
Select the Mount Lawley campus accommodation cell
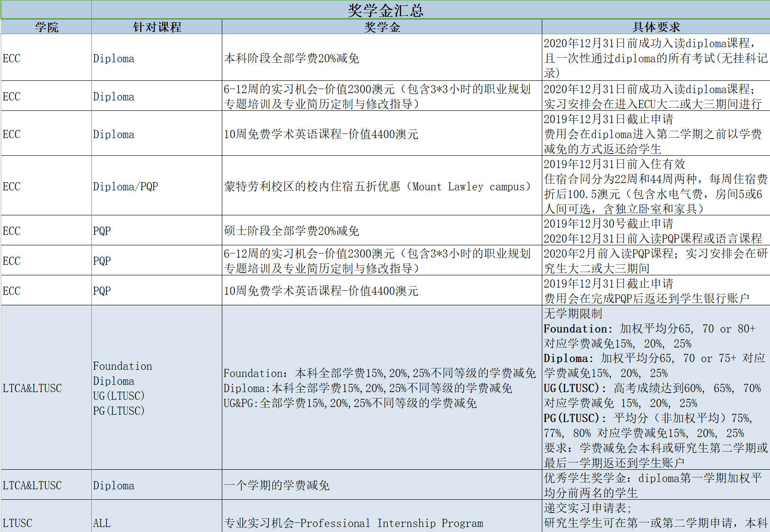[382, 186]
